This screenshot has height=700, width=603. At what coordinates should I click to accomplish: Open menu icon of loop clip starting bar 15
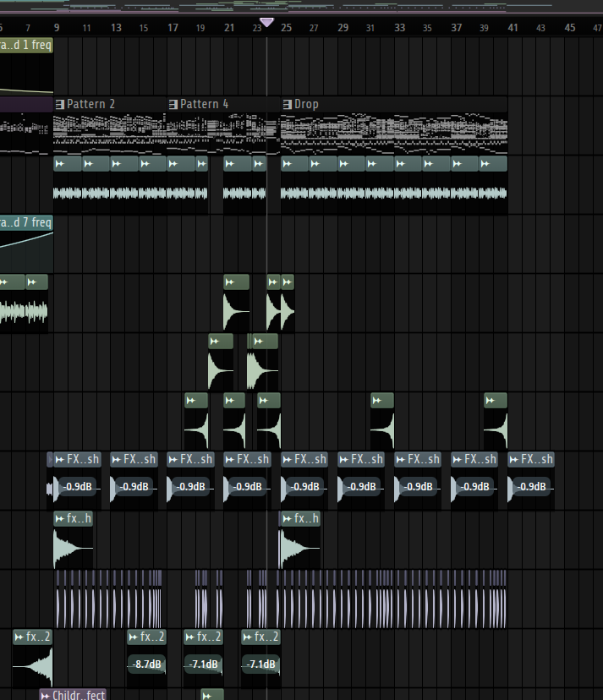(145, 164)
